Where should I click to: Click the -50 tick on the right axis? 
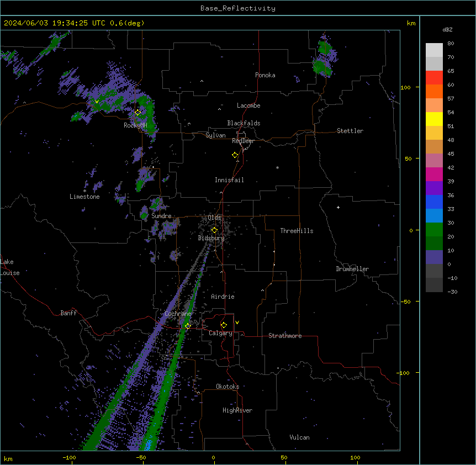[x=405, y=302]
